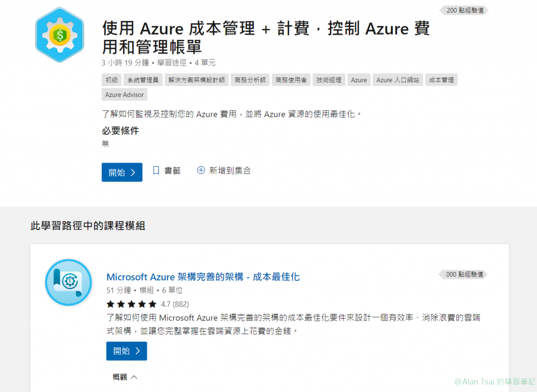The height and width of the screenshot is (392, 537).
Task: Select the 商務使用者 tag
Action: [x=291, y=80]
